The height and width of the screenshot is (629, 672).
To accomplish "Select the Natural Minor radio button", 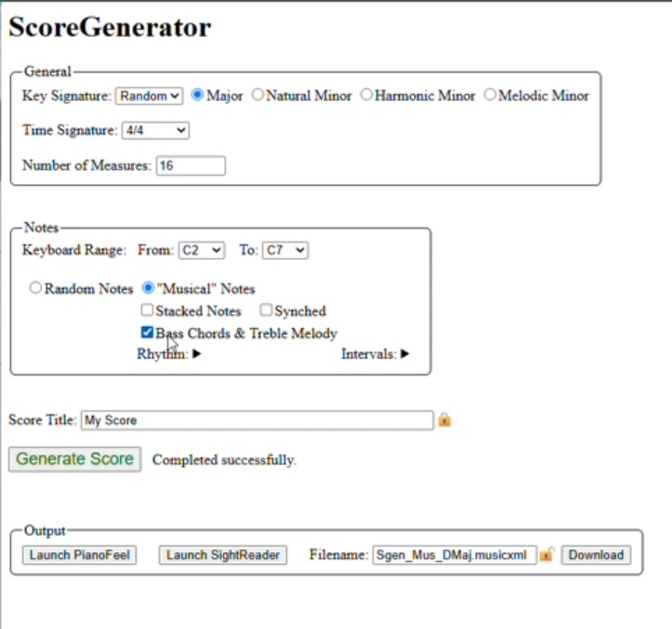I will click(257, 94).
